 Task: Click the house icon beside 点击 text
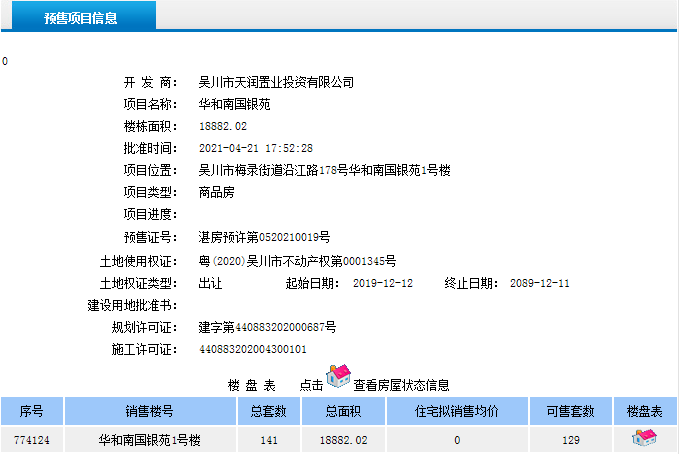click(x=338, y=376)
